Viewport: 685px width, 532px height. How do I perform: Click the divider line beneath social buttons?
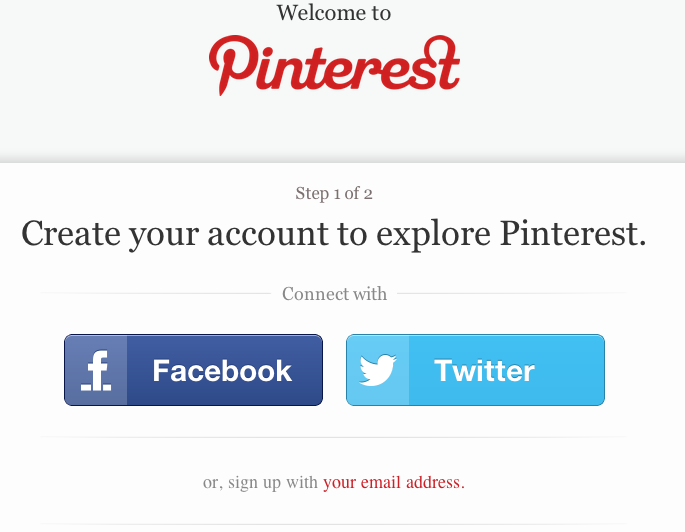(333, 437)
